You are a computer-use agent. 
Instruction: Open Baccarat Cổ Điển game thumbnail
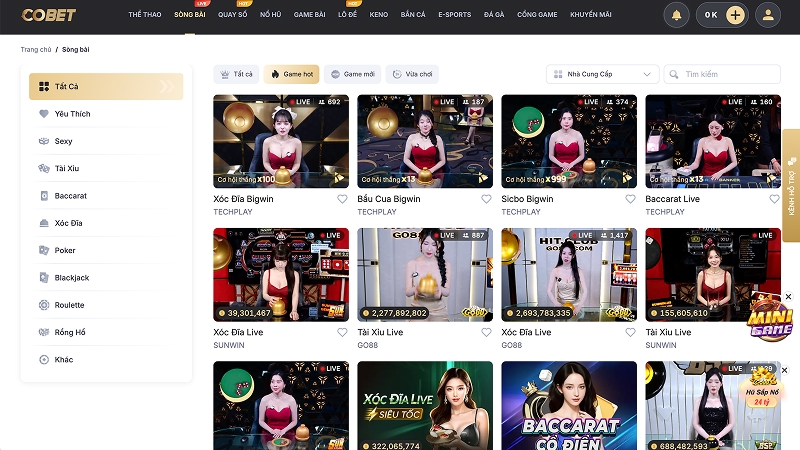(x=569, y=406)
